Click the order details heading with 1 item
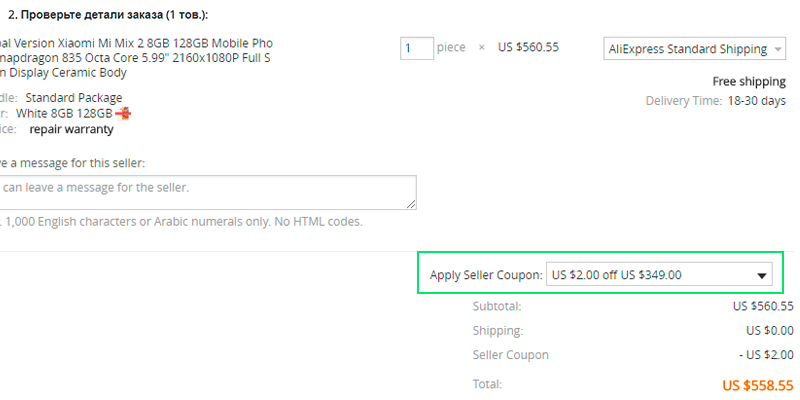The image size is (800, 400). [108, 15]
